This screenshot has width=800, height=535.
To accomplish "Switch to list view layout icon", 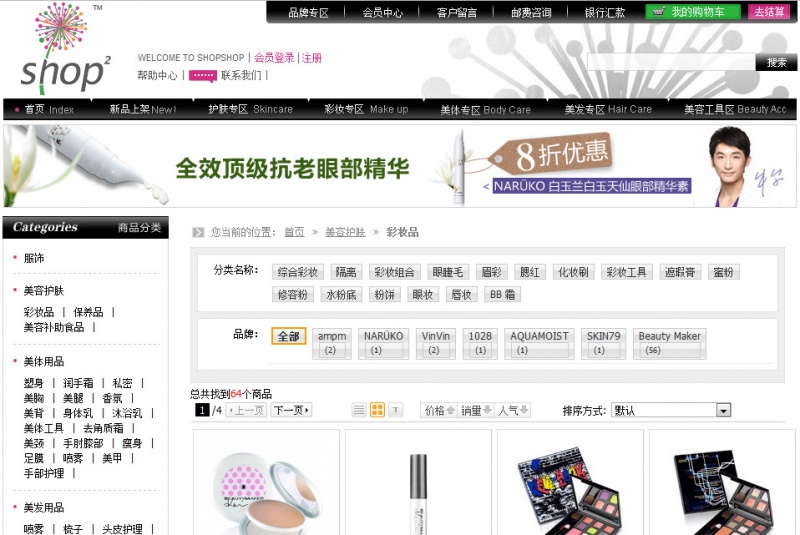I will coord(359,410).
